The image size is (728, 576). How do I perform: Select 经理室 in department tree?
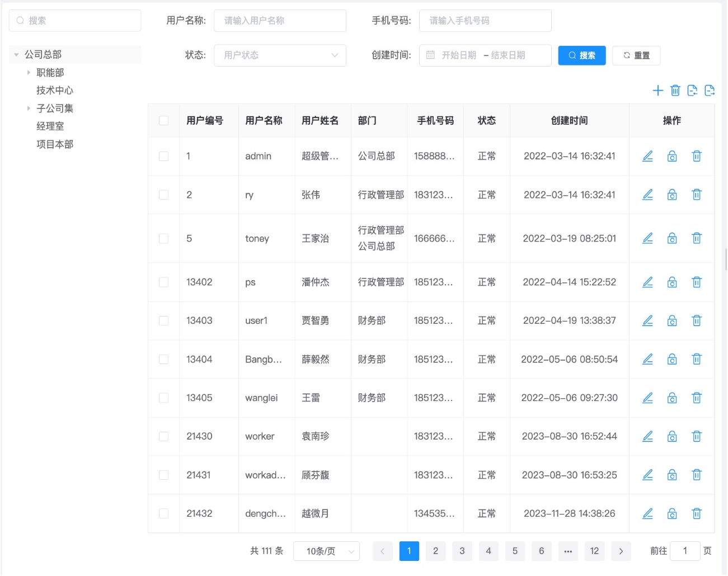point(50,126)
